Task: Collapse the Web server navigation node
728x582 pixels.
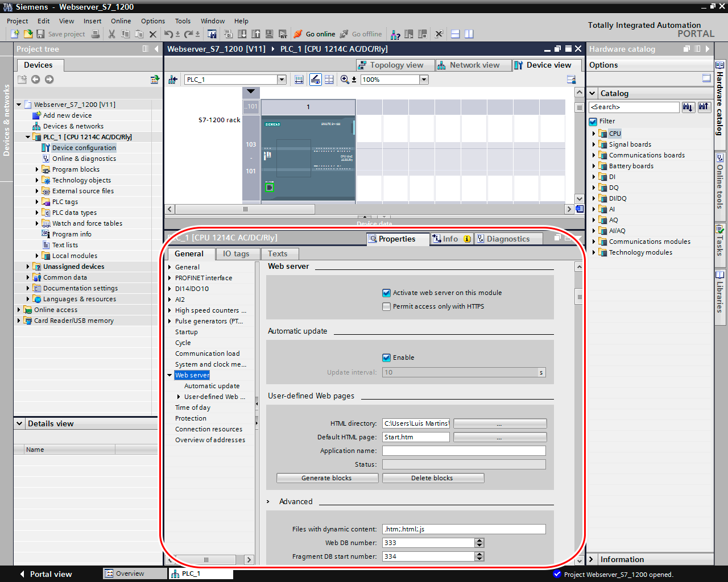Action: pyautogui.click(x=169, y=375)
